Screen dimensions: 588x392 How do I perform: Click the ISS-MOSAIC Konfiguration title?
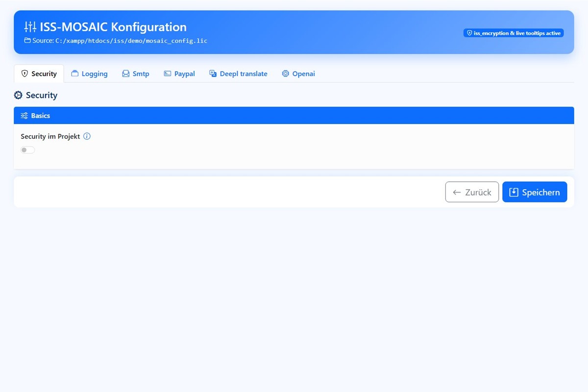click(113, 27)
